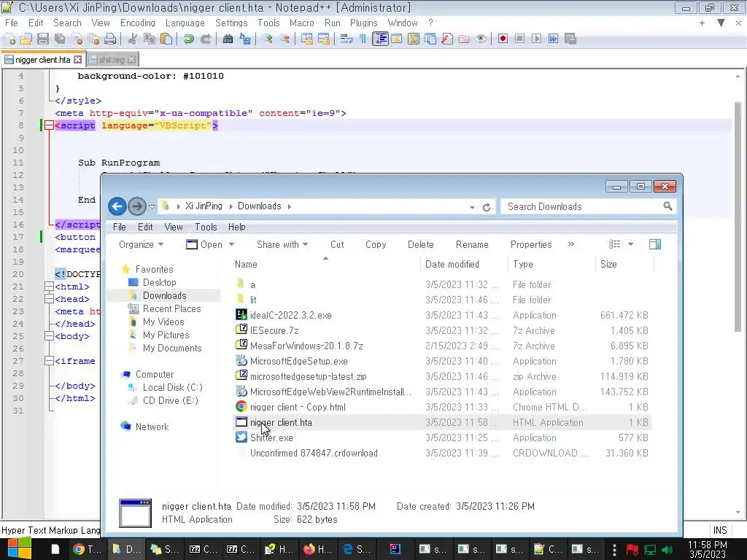Start macro recording with the red dot
747x560 pixels.
(x=503, y=39)
